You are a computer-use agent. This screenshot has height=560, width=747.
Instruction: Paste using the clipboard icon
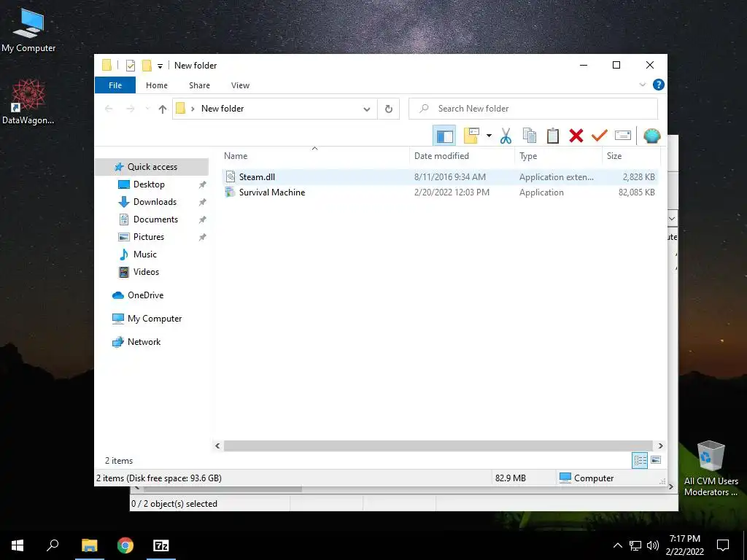pyautogui.click(x=553, y=136)
